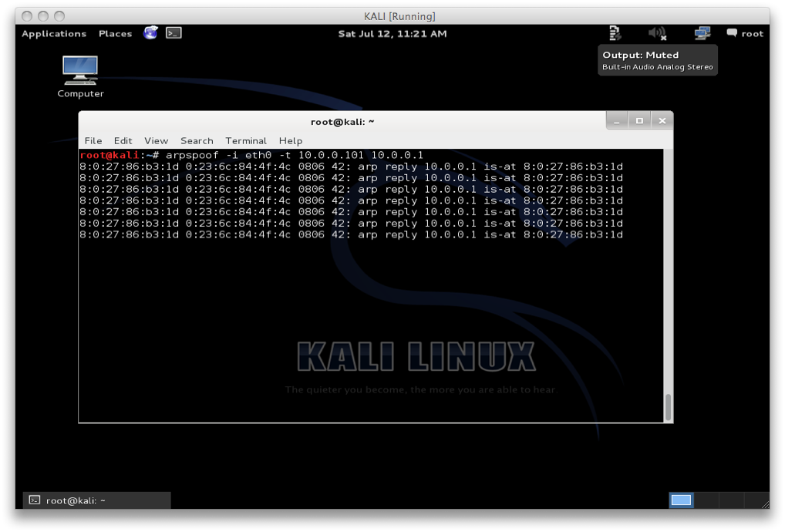785x532 pixels.
Task: Open the terminal Search menu
Action: click(x=197, y=140)
